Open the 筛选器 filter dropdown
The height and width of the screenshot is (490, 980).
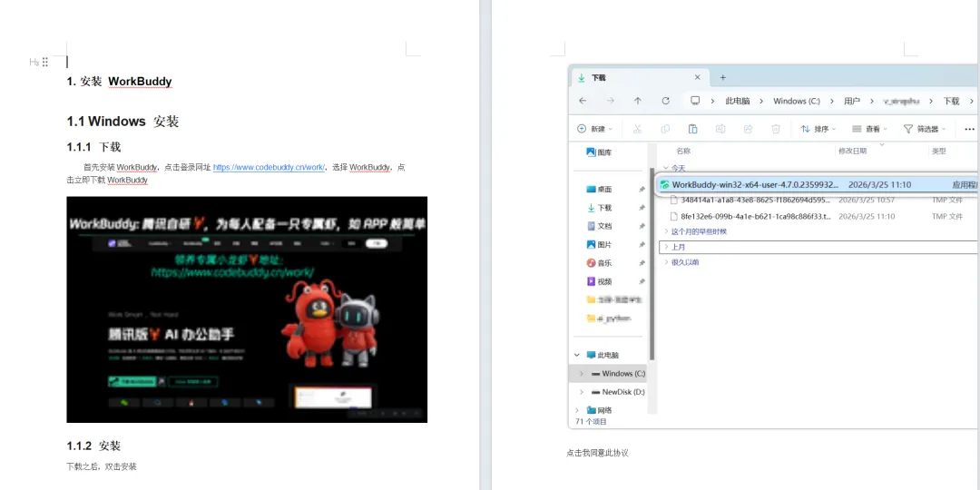tap(925, 129)
